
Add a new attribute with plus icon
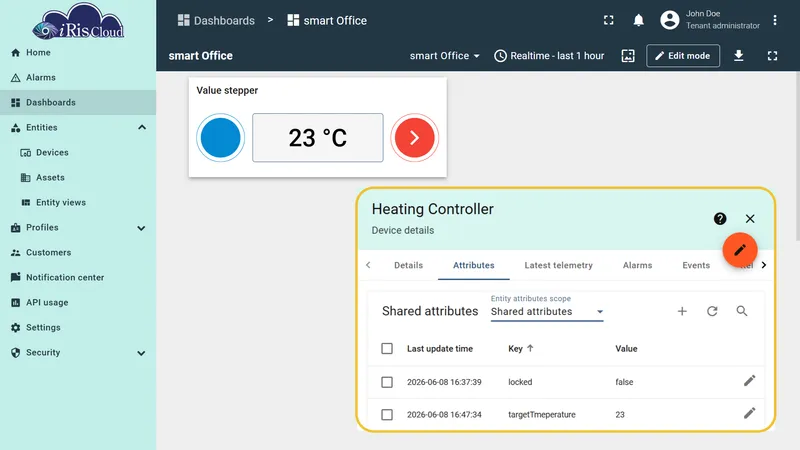682,311
